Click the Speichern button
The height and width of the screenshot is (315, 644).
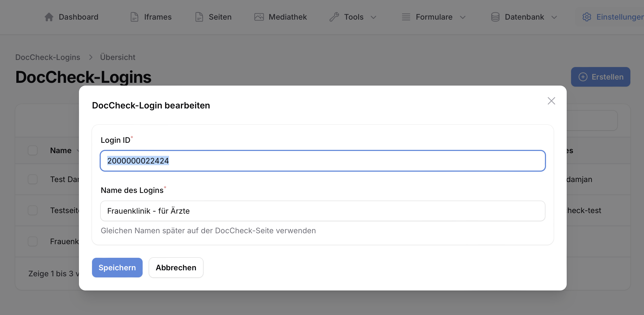click(117, 268)
